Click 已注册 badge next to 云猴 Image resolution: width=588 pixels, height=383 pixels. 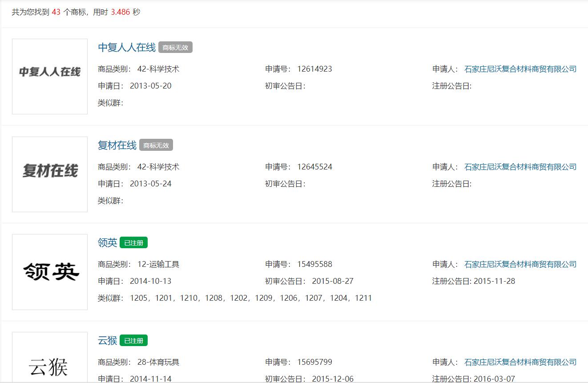133,341
